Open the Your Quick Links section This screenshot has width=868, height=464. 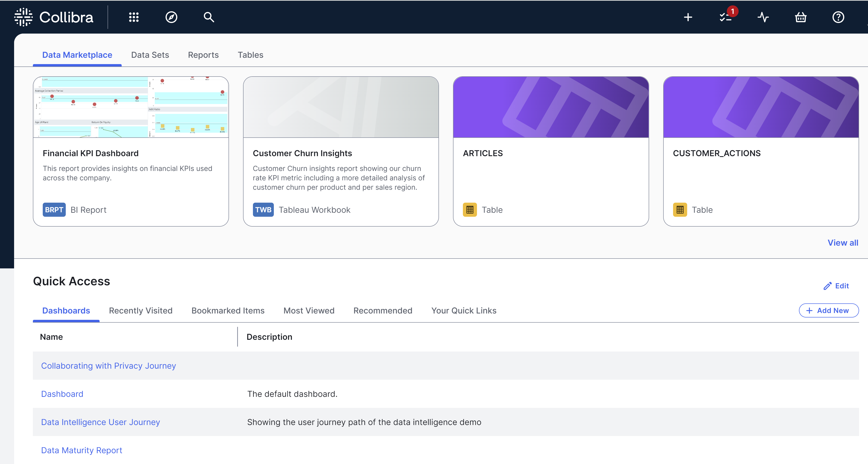pos(464,310)
